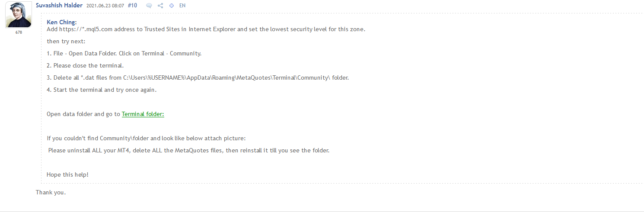
Task: Click Suvashish Halder's portrait avatar
Action: pyautogui.click(x=18, y=15)
